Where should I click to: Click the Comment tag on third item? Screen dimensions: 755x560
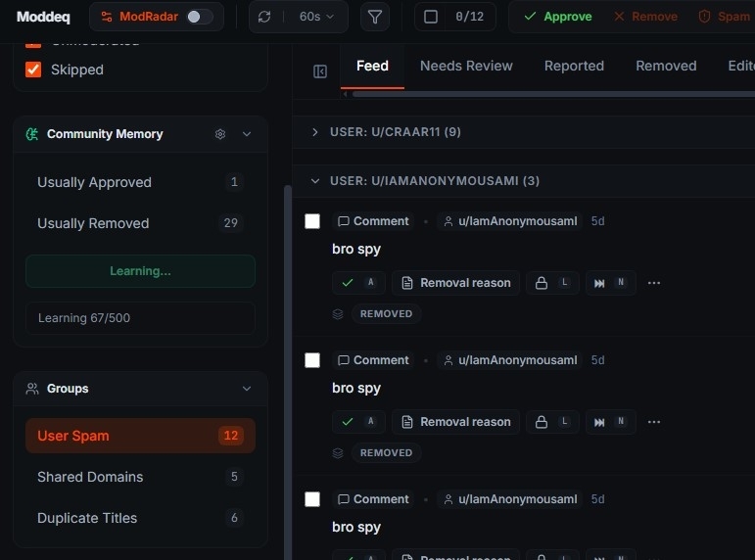[x=373, y=499]
